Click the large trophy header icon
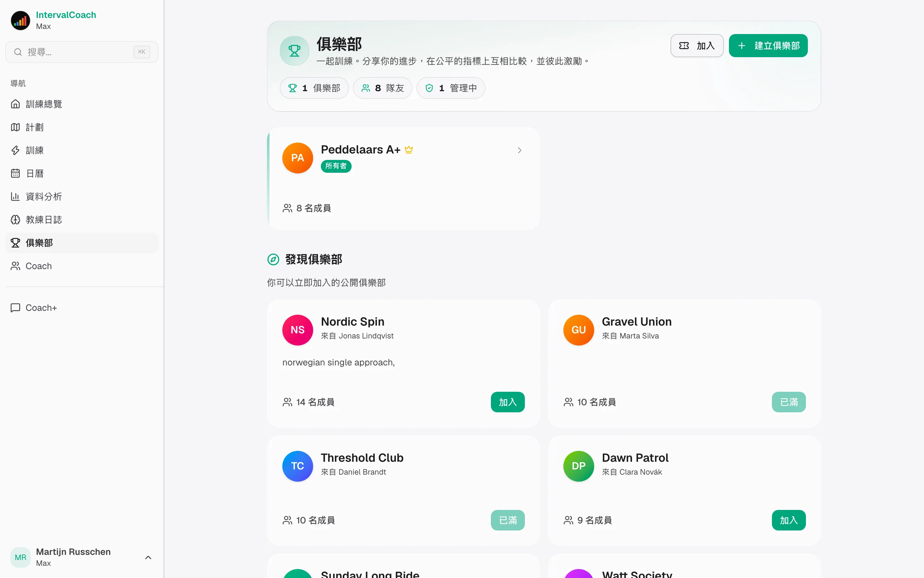Viewport: 924px width, 578px height. [x=295, y=50]
